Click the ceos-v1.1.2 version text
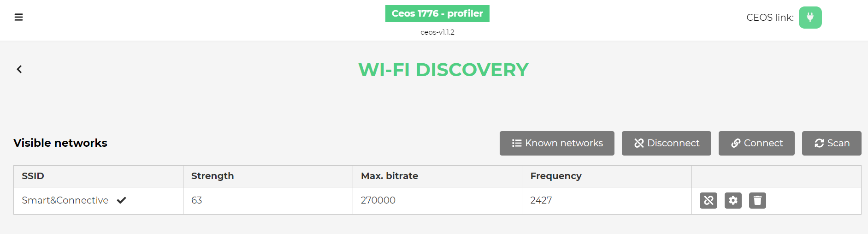The width and height of the screenshot is (868, 234). tap(437, 32)
